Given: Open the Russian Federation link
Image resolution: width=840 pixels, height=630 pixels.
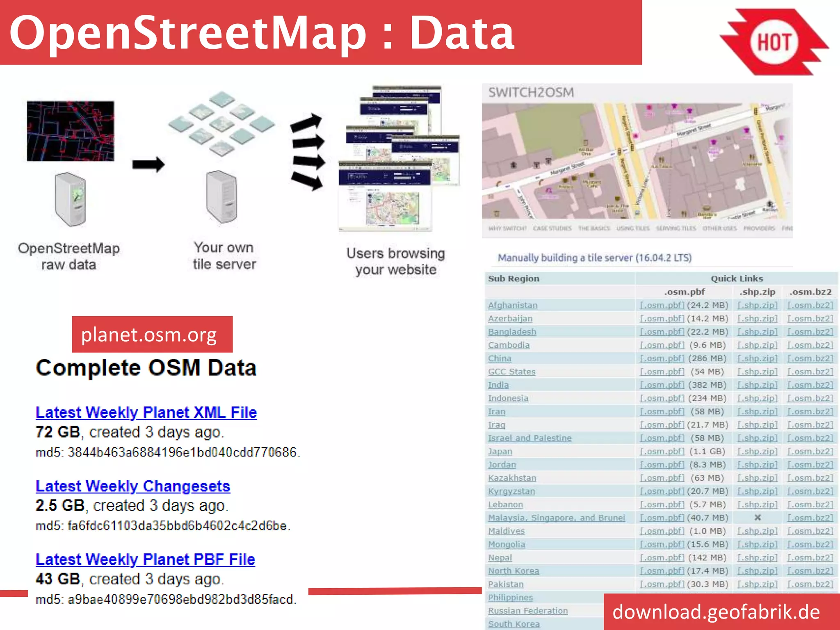Looking at the screenshot, I should coord(528,611).
